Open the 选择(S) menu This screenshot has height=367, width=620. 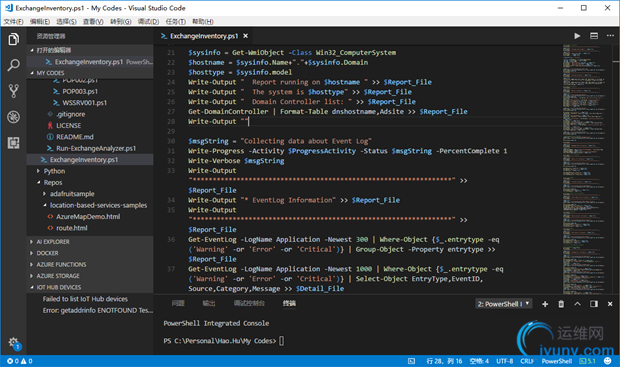66,21
